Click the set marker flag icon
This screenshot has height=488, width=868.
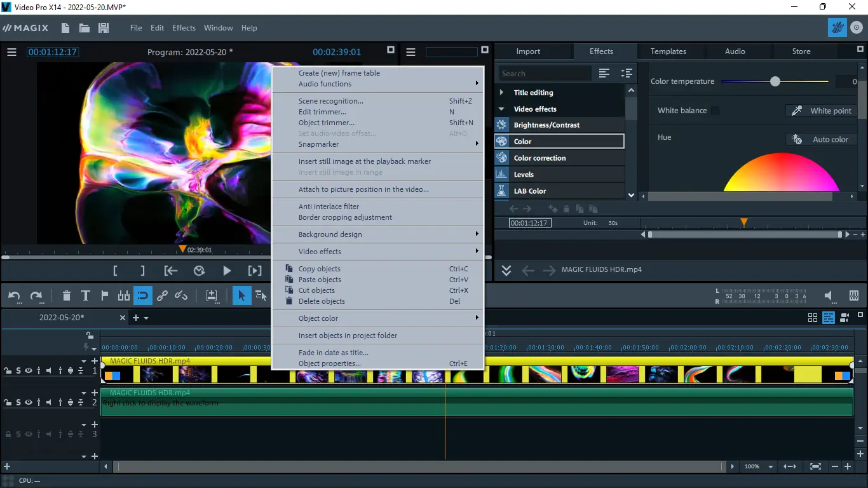[x=105, y=295]
